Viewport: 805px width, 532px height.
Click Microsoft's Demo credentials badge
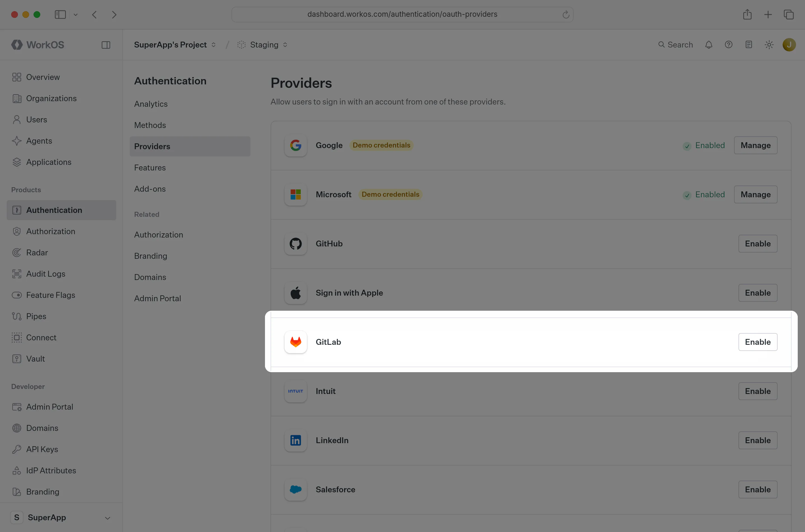(x=390, y=194)
